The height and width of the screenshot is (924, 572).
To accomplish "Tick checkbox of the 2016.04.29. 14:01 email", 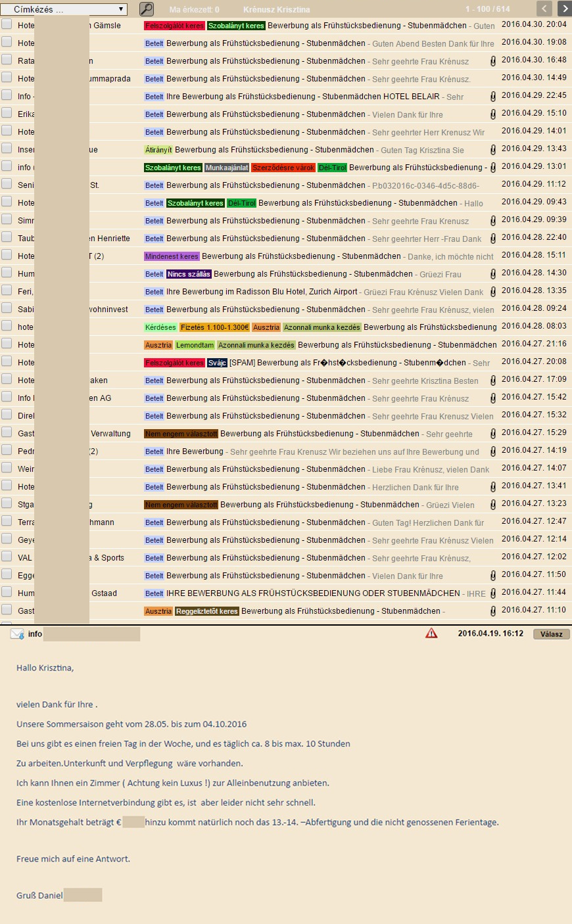I will click(x=7, y=131).
